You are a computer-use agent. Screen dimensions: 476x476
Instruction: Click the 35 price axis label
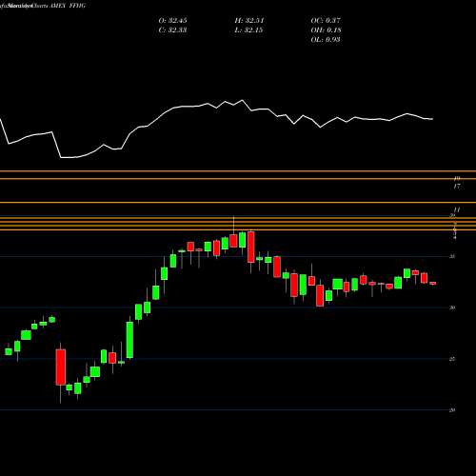coord(452,256)
